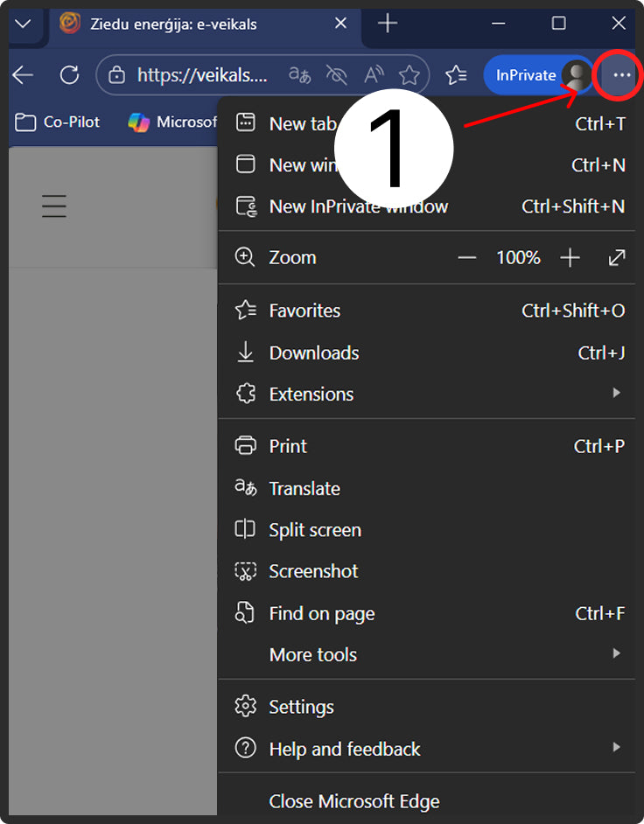This screenshot has width=644, height=824.
Task: Increase zoom with the plus button
Action: click(570, 258)
